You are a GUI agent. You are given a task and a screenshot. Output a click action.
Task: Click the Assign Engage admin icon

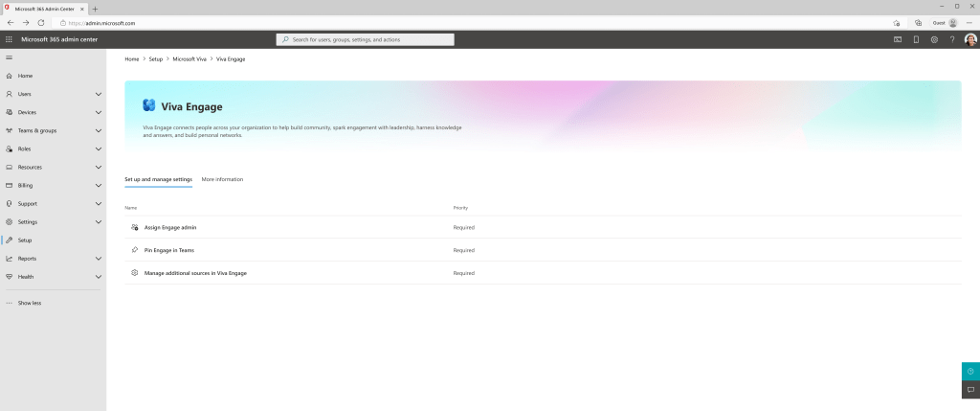point(135,227)
